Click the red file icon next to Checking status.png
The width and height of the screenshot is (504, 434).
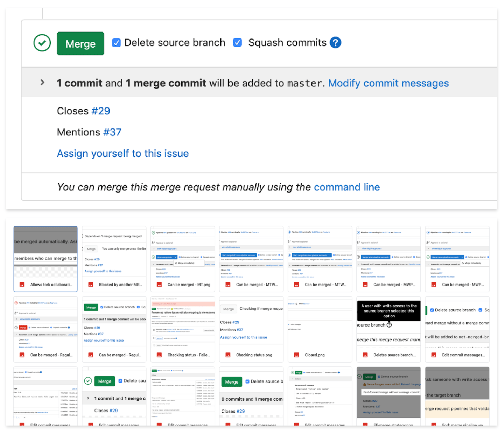coord(228,355)
